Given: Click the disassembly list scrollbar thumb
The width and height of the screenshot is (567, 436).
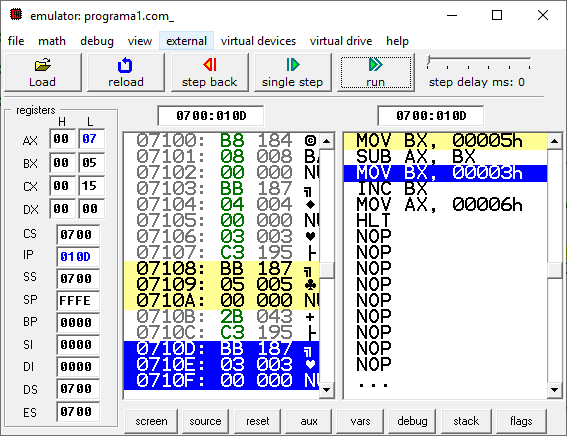Looking at the screenshot, I should pos(555,270).
